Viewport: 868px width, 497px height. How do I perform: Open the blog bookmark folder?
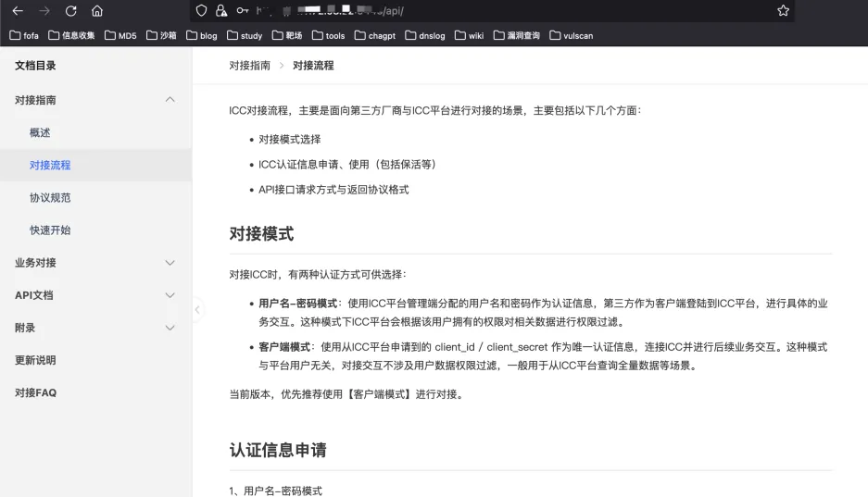[202, 35]
